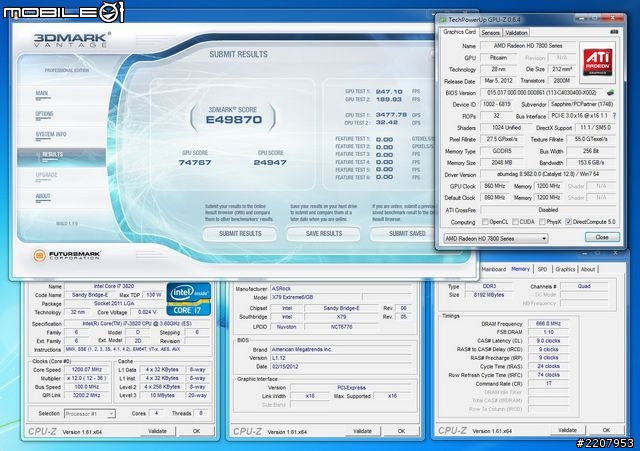This screenshot has width=640, height=451.
Task: Click the CPU Test 1 value 3477.78
Action: [x=391, y=115]
